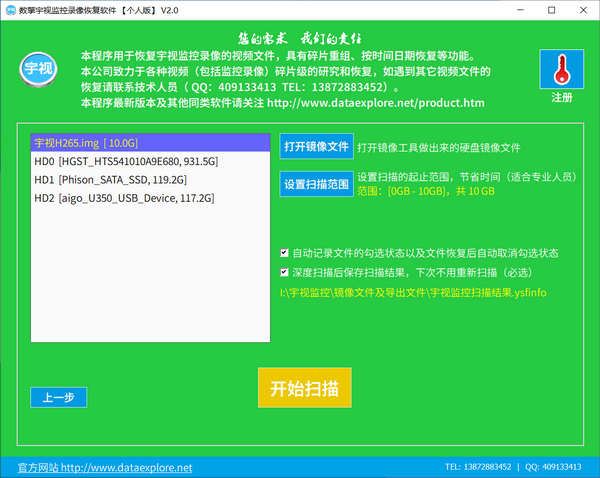Screen dimensions: 600x478
Task: Click the round 宇视 logo icon
Action: [36, 72]
